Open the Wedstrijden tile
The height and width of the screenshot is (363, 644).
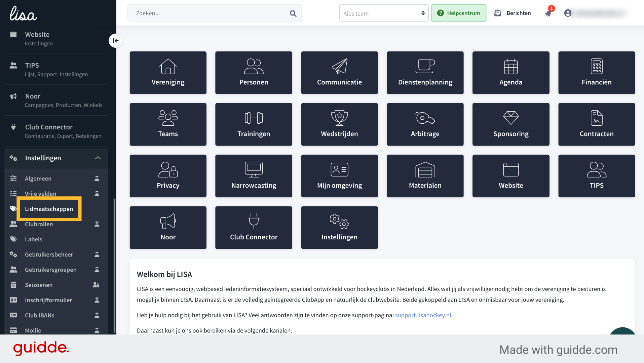pyautogui.click(x=339, y=124)
